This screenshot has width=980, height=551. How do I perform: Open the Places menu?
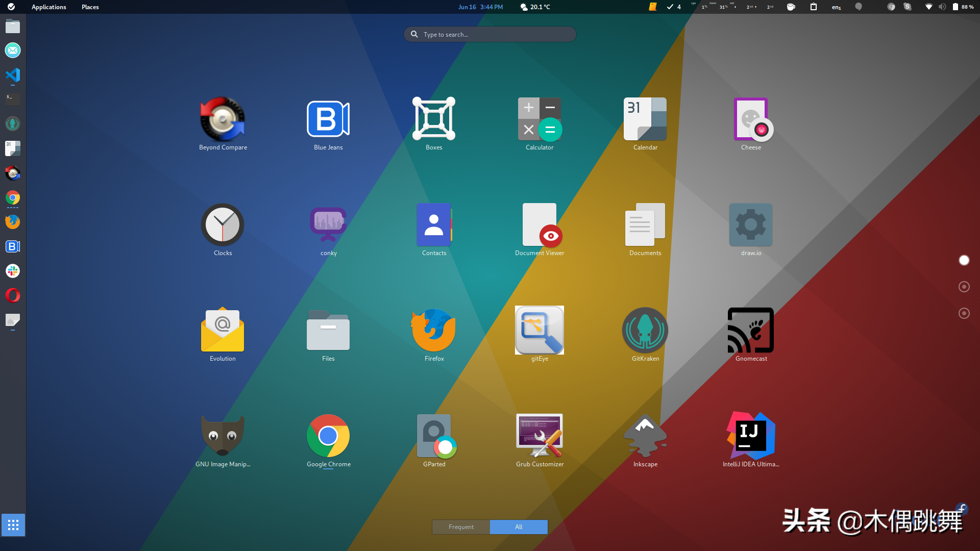pos(90,7)
